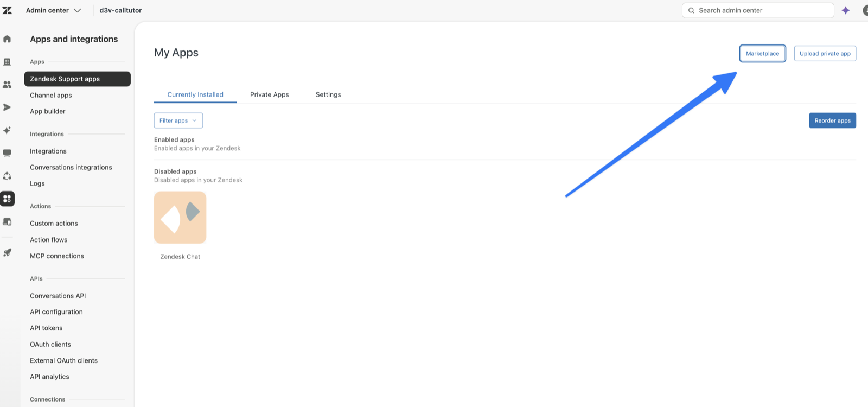Screen dimensions: 868x407
Task: Click the magnifier icon in search box
Action: pyautogui.click(x=691, y=10)
